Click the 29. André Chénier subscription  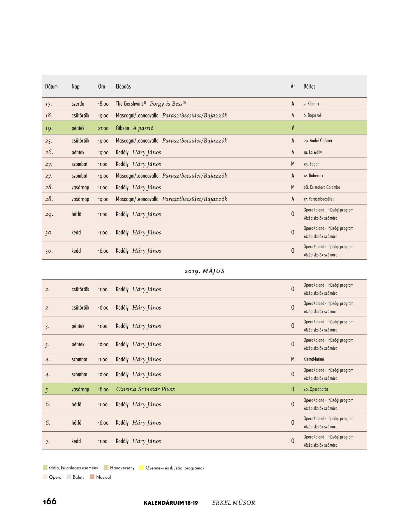click(318, 140)
